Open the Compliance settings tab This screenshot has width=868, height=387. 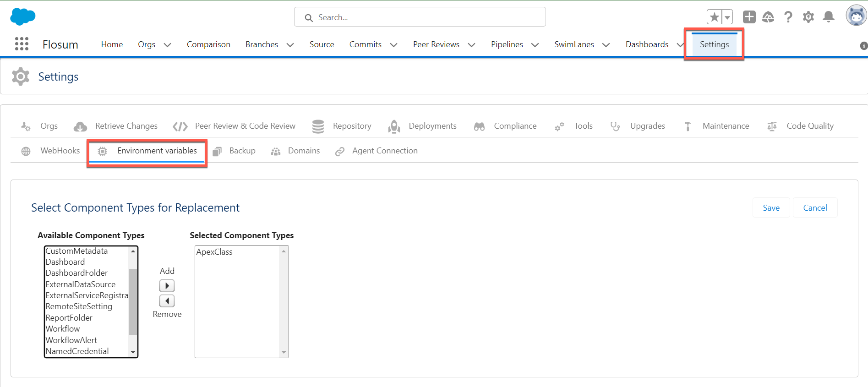point(505,126)
